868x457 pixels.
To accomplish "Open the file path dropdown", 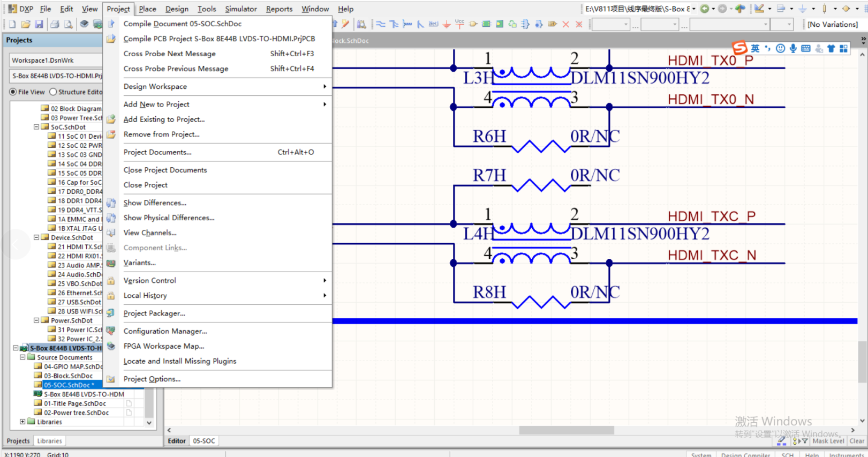I will pos(694,9).
